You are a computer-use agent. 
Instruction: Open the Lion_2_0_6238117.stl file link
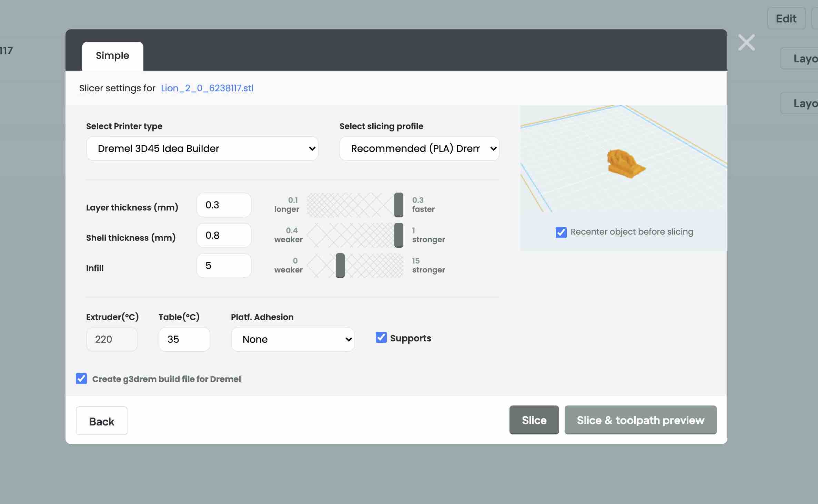207,88
